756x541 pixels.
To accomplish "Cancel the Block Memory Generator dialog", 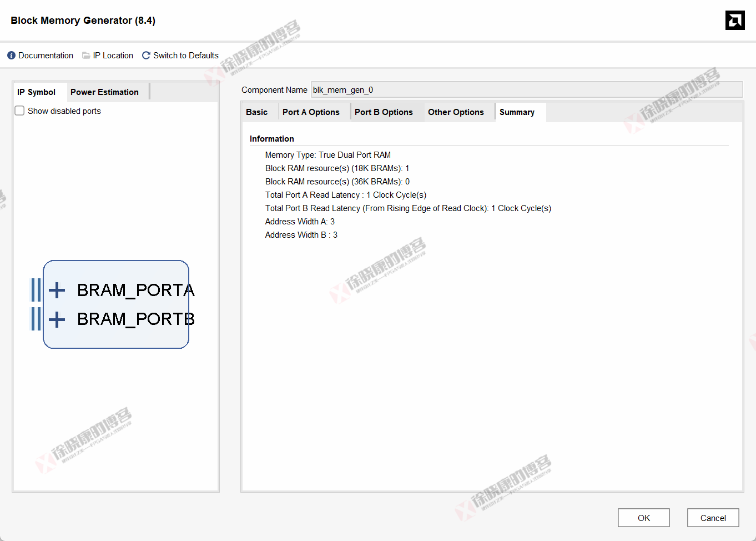I will [713, 517].
